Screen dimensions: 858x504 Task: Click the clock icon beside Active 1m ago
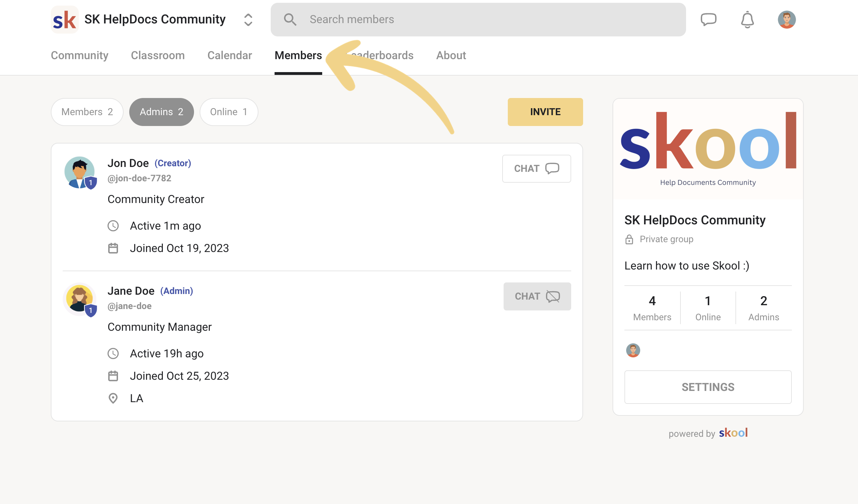click(113, 226)
